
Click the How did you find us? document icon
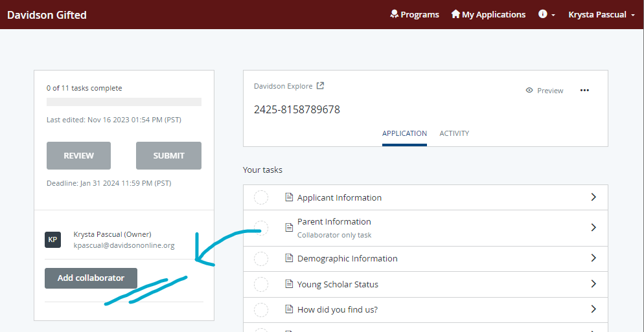tap(289, 309)
